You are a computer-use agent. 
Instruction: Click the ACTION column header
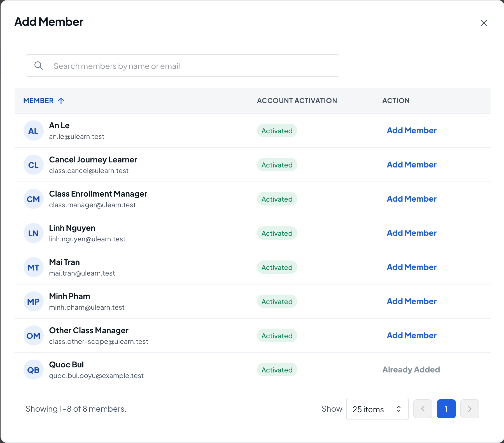[396, 101]
